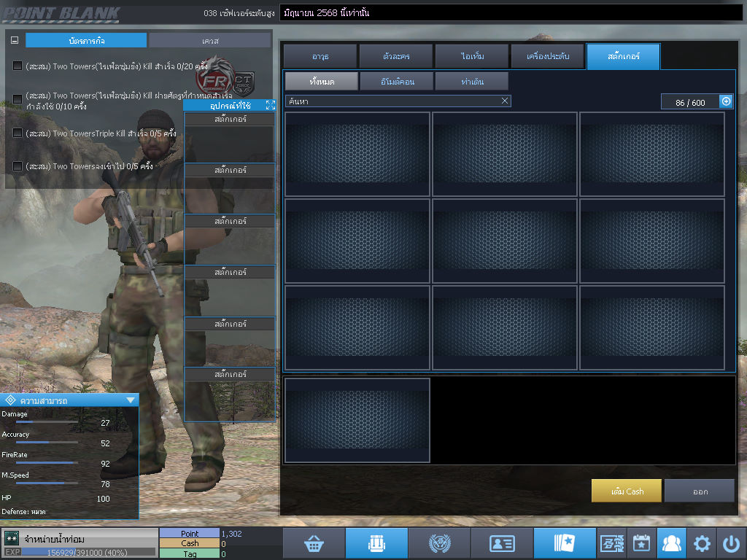Open the เครื่องประดับ inventory tab
Viewport: 747px width, 560px height.
(x=548, y=56)
